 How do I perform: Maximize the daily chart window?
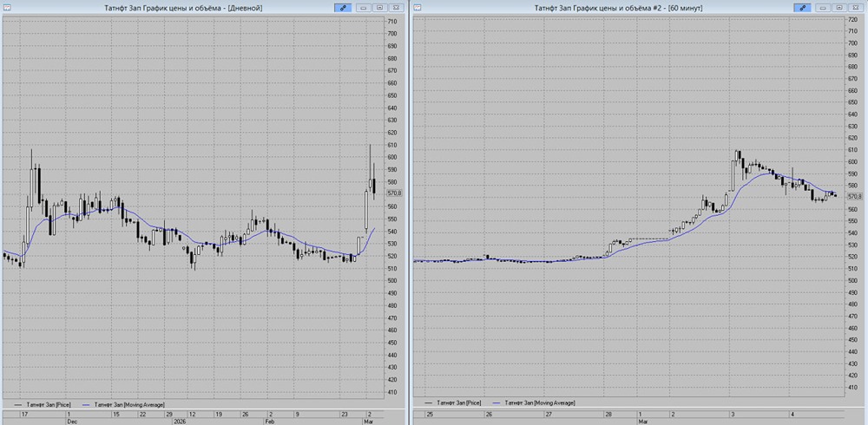pyautogui.click(x=380, y=8)
